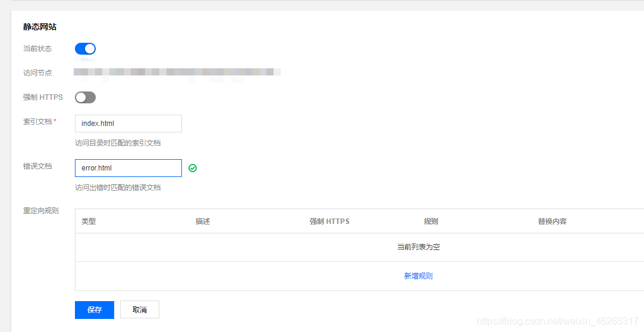Click the 强制 HTTPS column header

329,221
